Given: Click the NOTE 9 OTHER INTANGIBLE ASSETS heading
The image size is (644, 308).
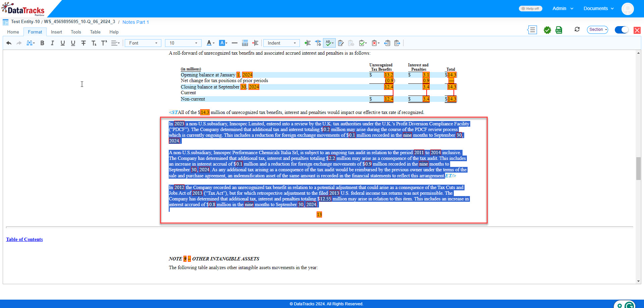Looking at the screenshot, I should (x=214, y=259).
